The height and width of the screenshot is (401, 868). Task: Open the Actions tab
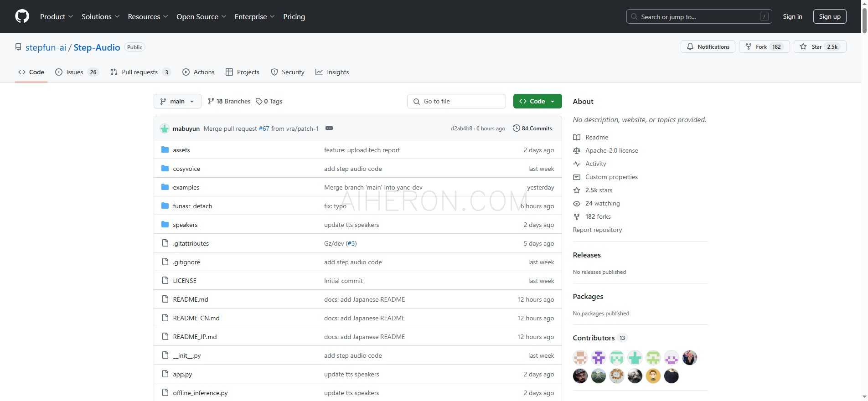pyautogui.click(x=198, y=72)
